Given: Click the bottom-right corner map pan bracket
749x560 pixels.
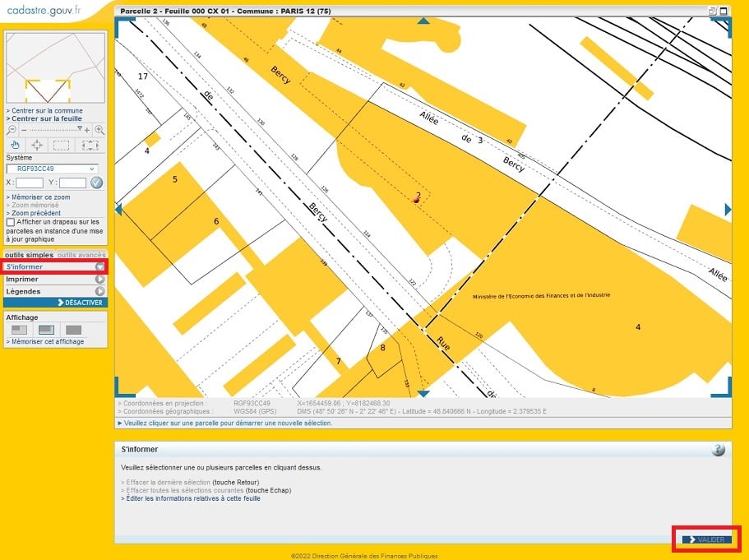Looking at the screenshot, I should [x=722, y=387].
